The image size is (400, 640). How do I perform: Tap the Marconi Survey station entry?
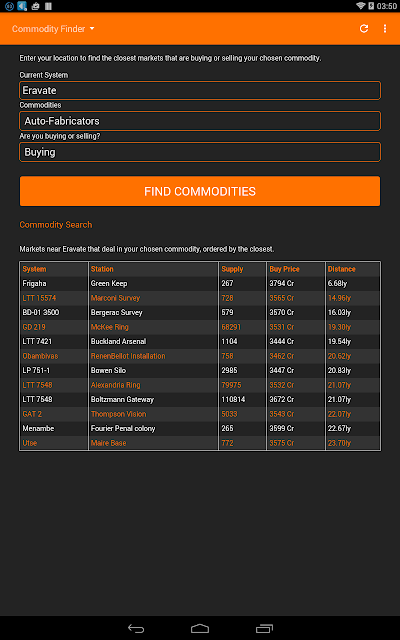tap(116, 298)
